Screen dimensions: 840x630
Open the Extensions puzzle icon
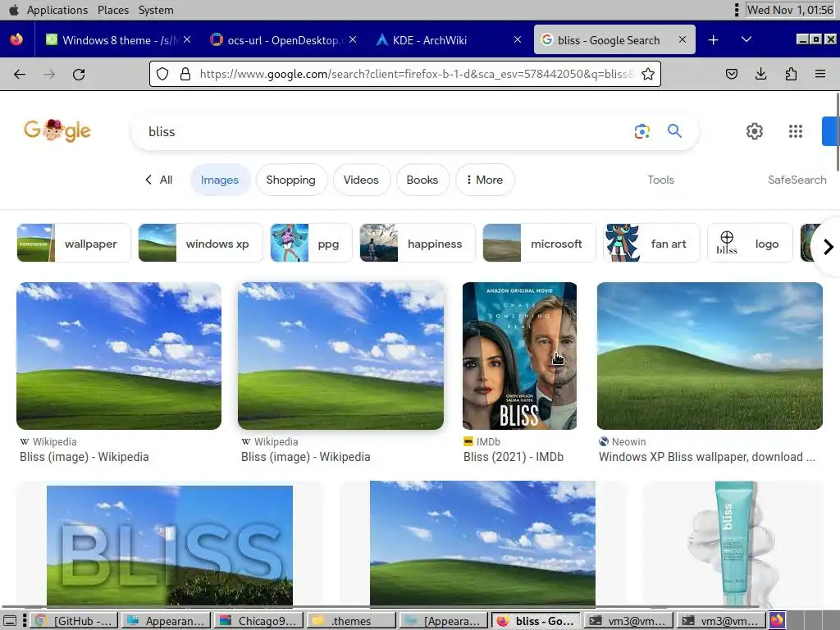coord(791,74)
